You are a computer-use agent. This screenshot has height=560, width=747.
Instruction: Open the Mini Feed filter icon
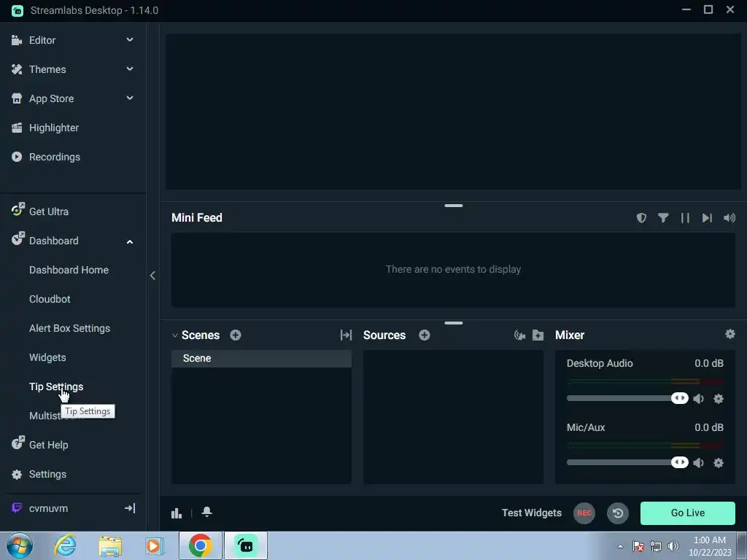(x=663, y=217)
